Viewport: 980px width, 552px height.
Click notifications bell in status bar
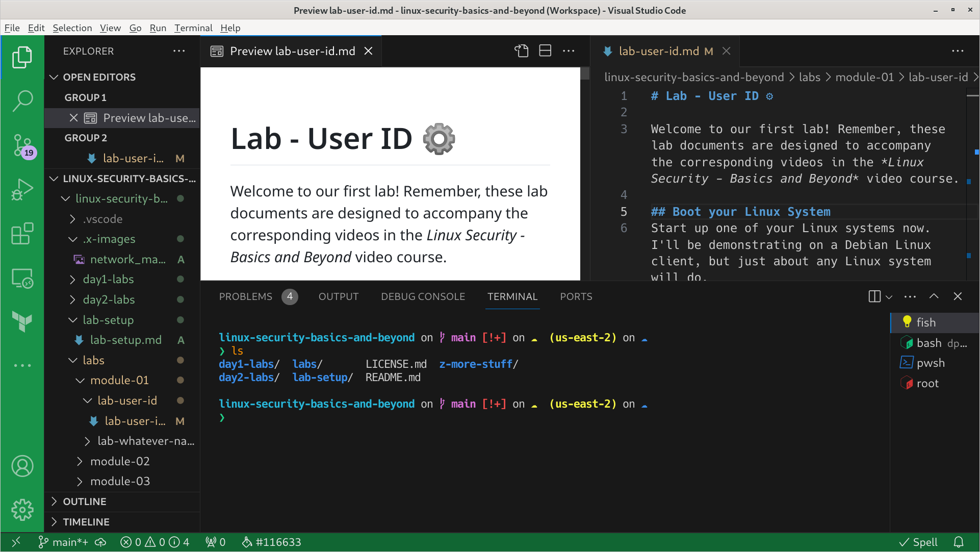pyautogui.click(x=959, y=542)
